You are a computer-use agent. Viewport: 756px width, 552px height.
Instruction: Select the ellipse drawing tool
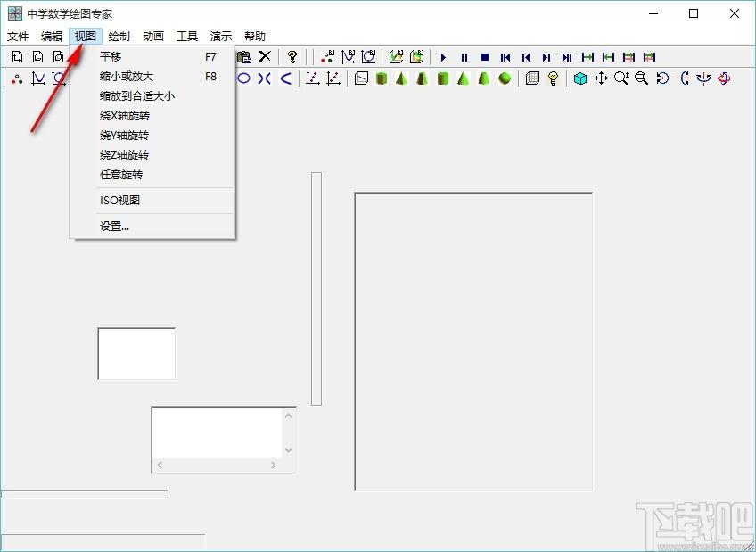click(x=244, y=78)
